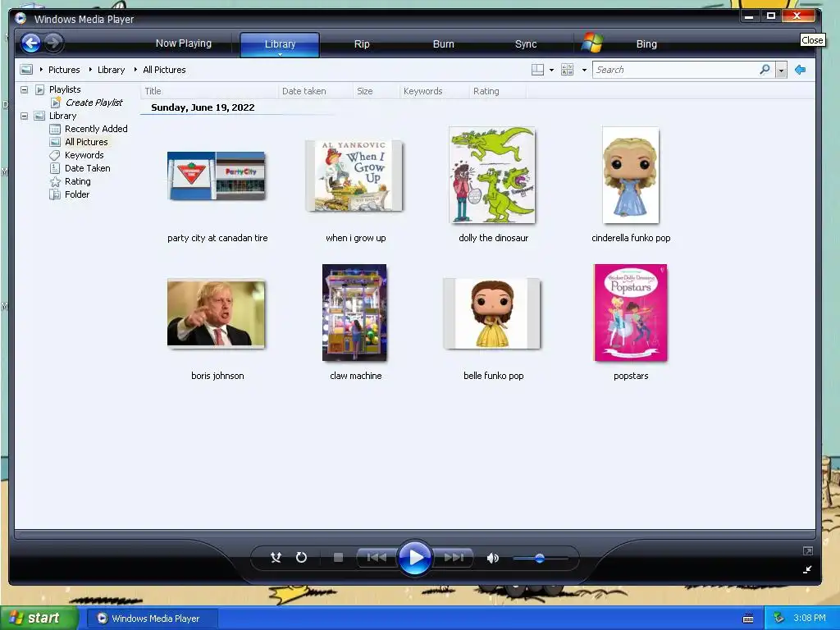Click All Pictures breadcrumb
The width and height of the screenshot is (840, 630).
(x=164, y=70)
